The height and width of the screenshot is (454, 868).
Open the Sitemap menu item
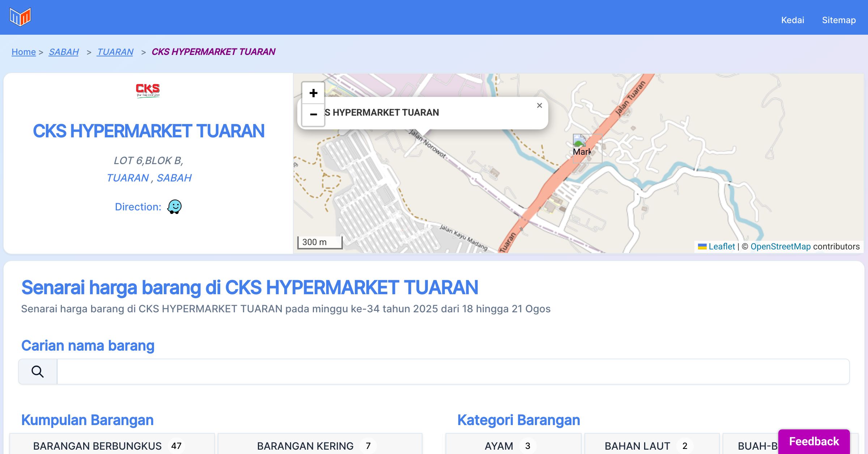coord(839,20)
